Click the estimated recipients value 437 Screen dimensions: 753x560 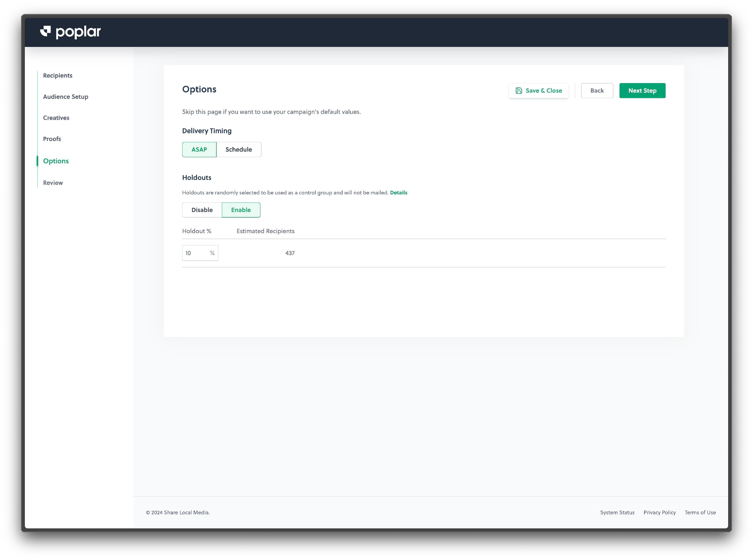point(290,253)
